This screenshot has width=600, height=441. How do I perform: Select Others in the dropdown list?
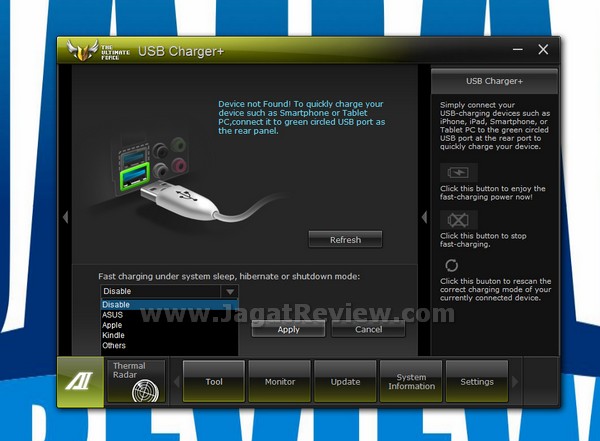(169, 345)
